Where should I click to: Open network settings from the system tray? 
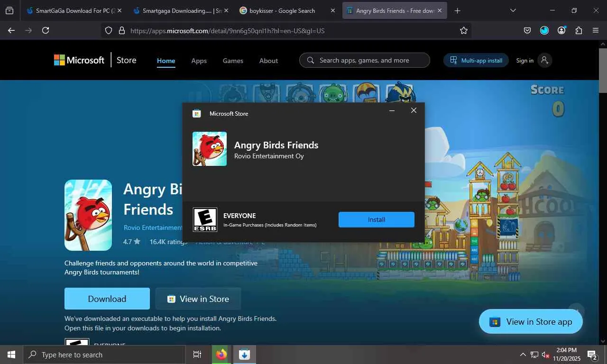point(534,355)
